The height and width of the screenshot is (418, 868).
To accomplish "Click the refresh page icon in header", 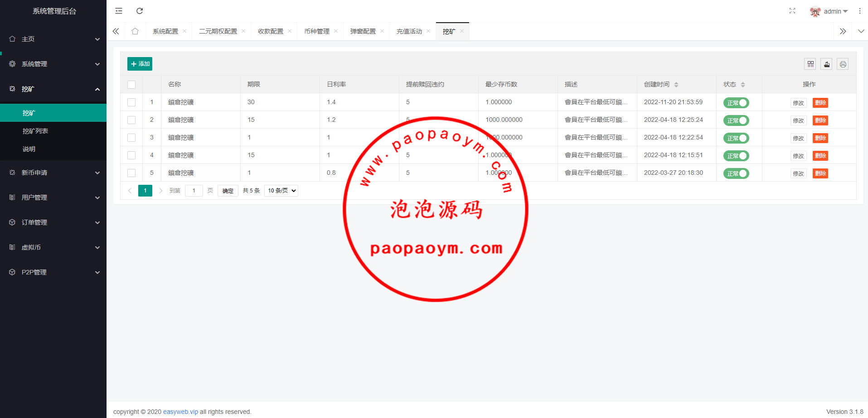I will point(140,11).
